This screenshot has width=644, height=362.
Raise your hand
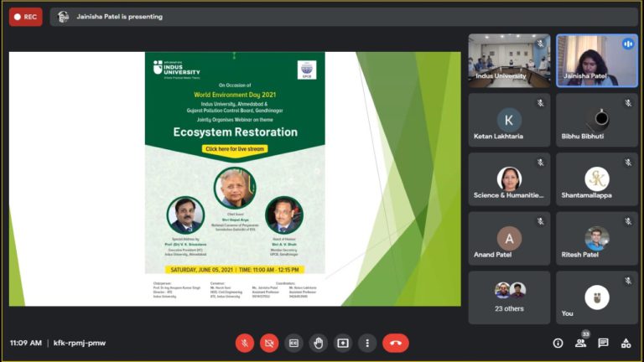318,343
